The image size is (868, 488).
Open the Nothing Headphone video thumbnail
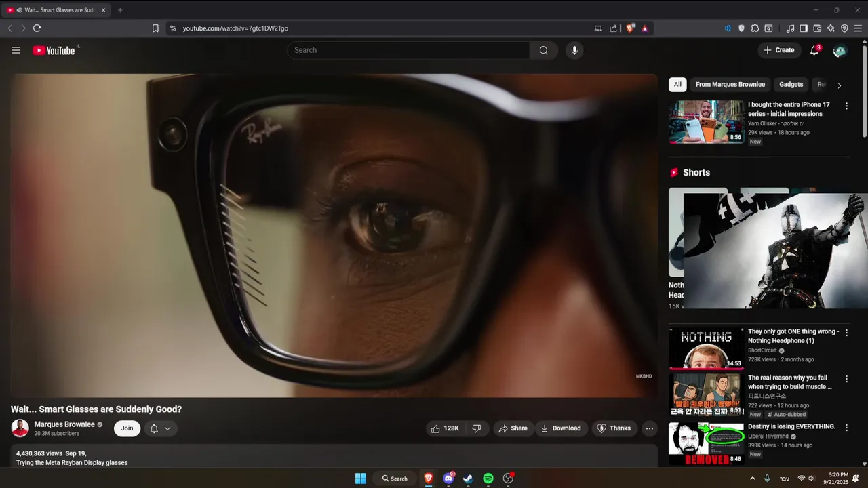click(x=706, y=348)
